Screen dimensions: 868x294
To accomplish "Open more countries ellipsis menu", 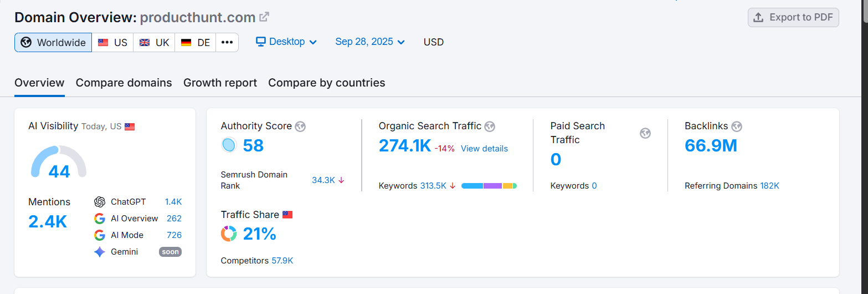I will (227, 42).
